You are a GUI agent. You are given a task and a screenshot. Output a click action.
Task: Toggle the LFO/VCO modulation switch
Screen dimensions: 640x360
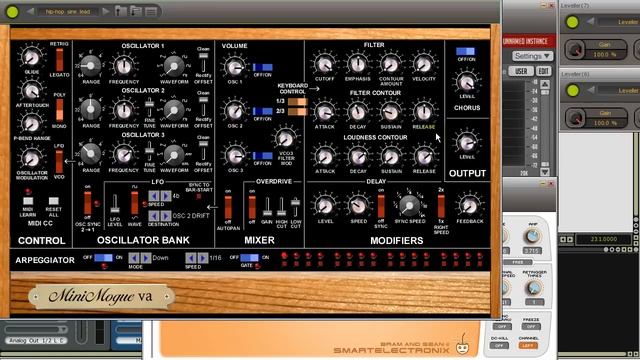[60, 161]
